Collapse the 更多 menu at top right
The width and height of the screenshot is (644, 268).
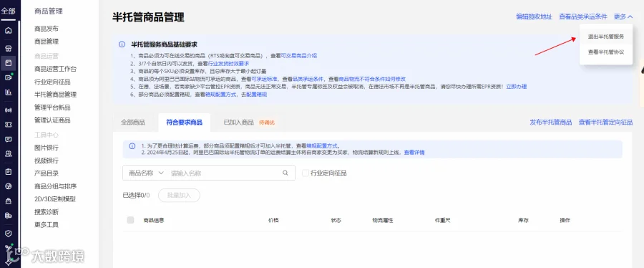click(623, 17)
